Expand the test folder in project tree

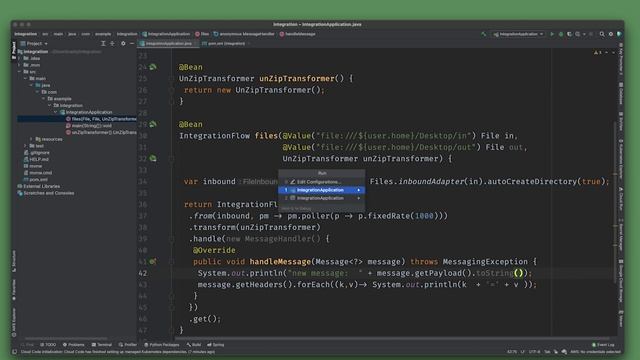click(25, 146)
